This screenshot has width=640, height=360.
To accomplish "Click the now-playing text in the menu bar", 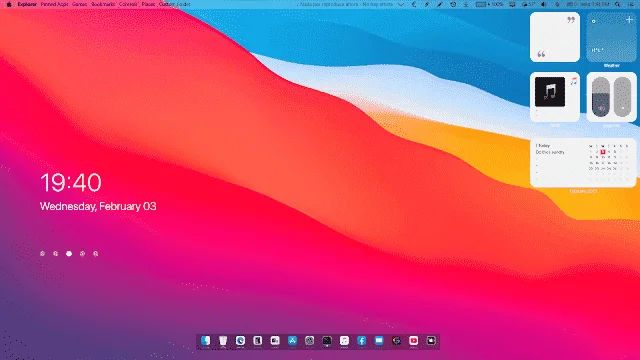I will coord(346,4).
